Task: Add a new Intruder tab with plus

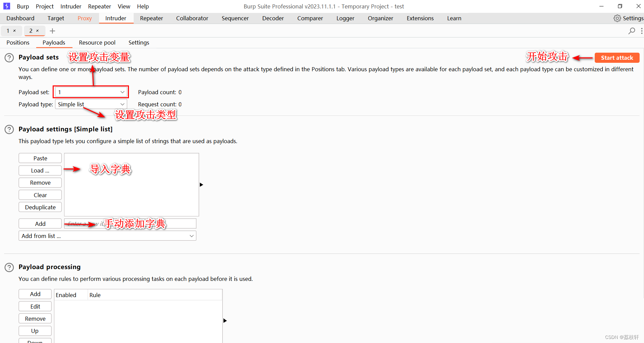Action: (52, 31)
